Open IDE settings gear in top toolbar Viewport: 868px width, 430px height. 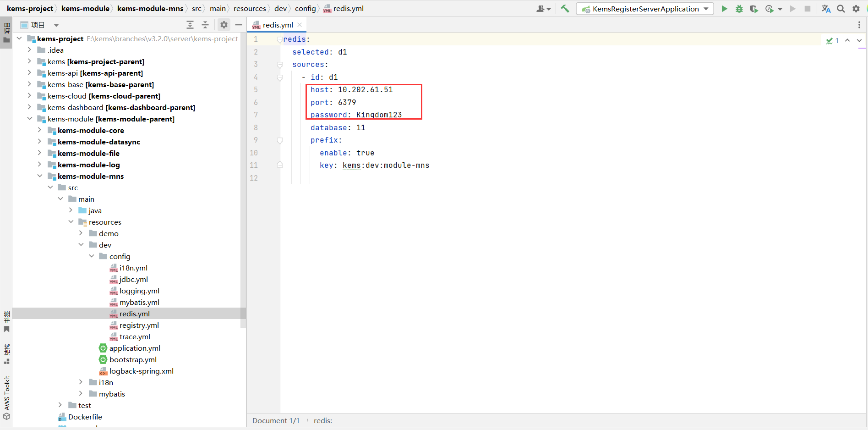(x=856, y=9)
